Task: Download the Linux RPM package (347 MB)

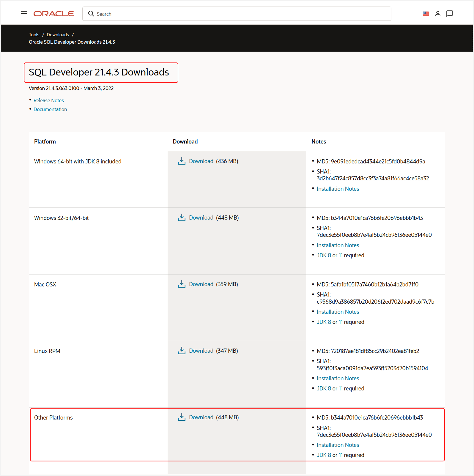Action: pyautogui.click(x=201, y=351)
